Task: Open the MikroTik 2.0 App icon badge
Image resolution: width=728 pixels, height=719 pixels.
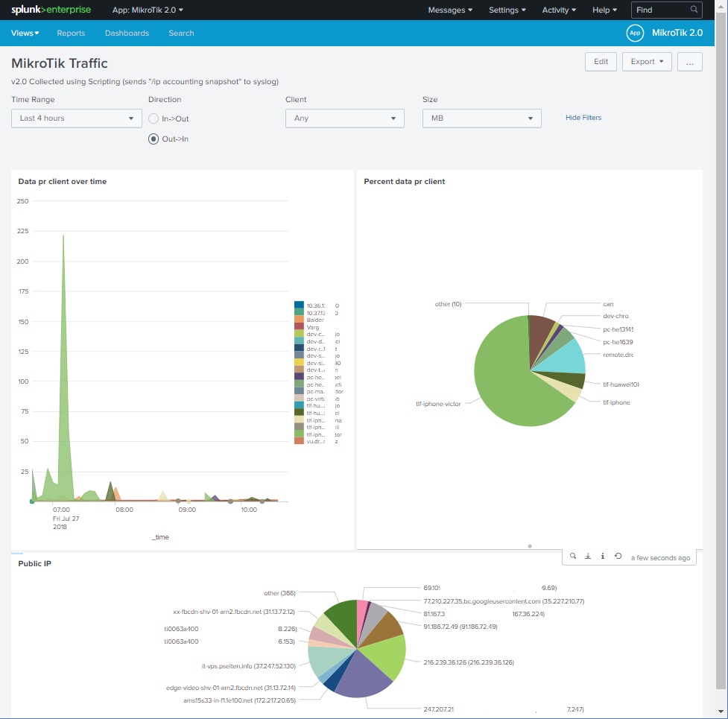Action: (635, 33)
